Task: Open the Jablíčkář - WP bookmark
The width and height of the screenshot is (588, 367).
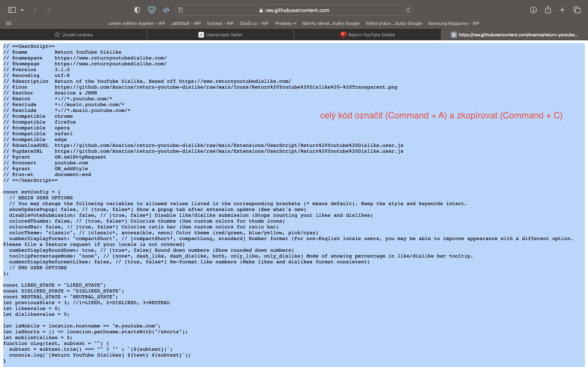Action: [186, 23]
